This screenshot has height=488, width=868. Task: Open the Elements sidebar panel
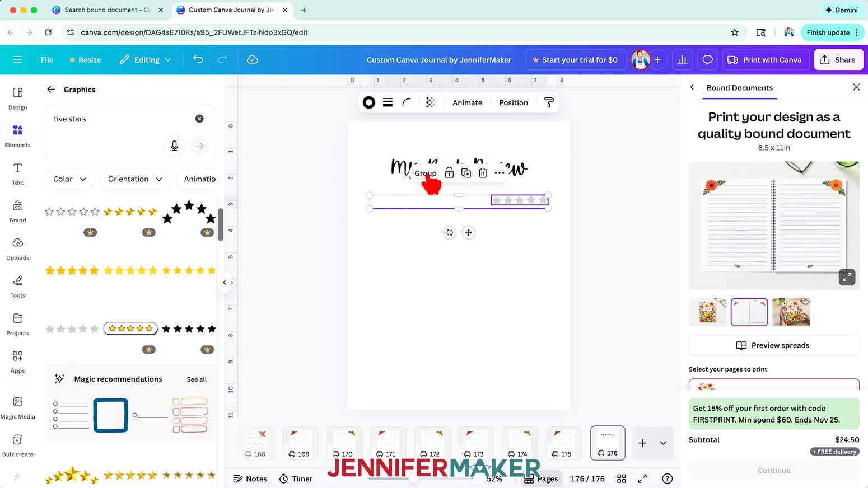17,136
